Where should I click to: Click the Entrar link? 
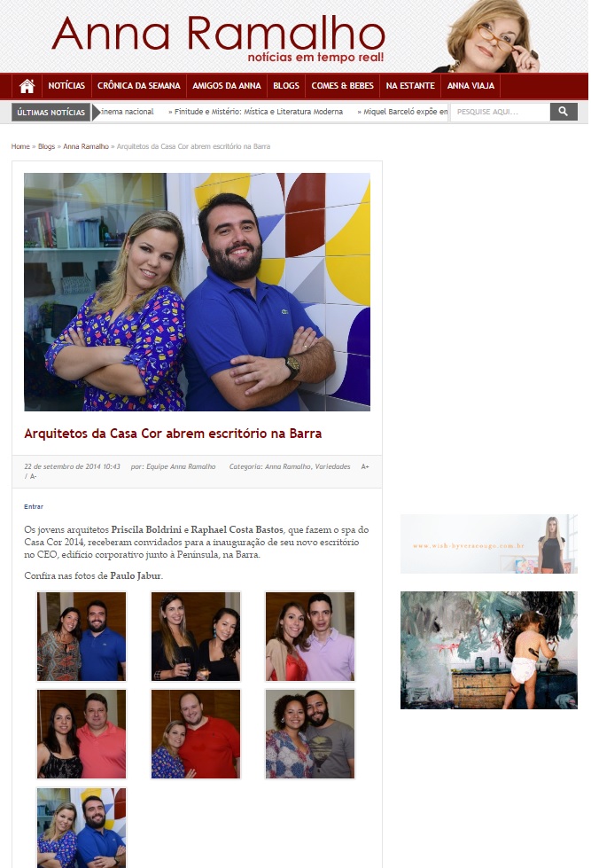34,506
